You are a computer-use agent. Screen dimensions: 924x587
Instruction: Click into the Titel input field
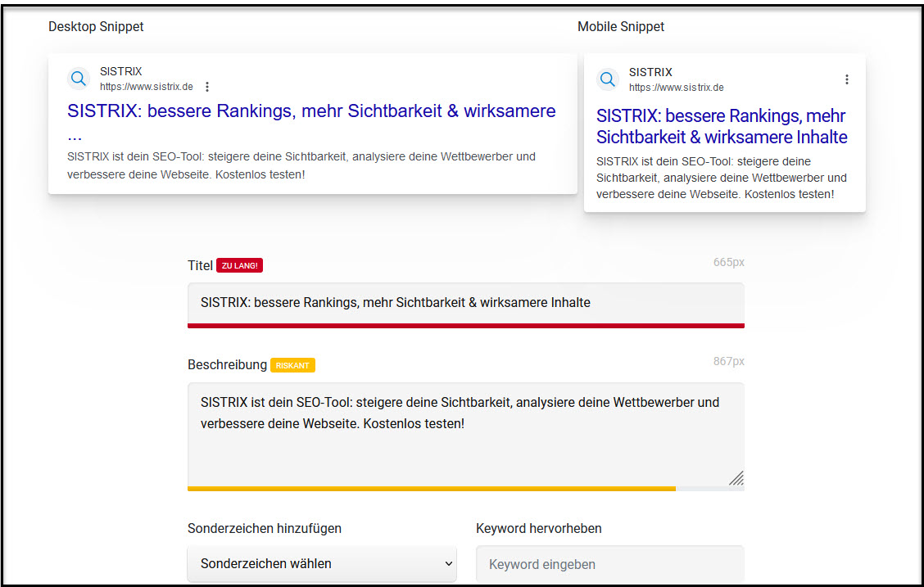point(465,303)
